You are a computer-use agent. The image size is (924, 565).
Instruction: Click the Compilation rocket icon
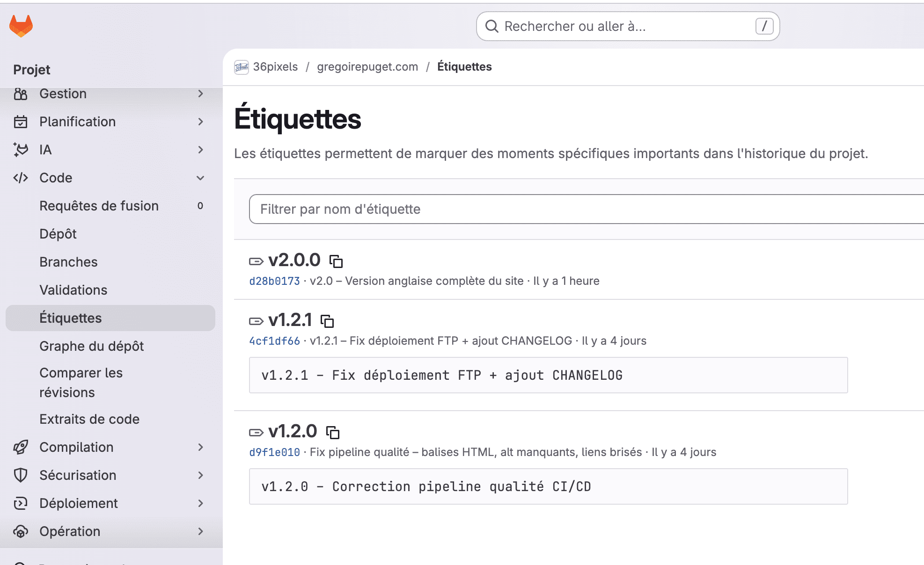[x=21, y=447]
